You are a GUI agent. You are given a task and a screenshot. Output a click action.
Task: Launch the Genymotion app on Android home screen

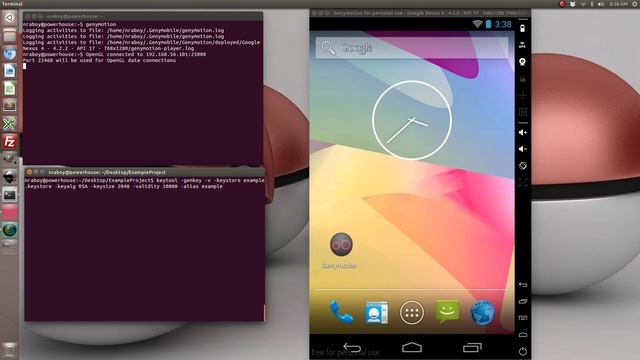click(341, 244)
